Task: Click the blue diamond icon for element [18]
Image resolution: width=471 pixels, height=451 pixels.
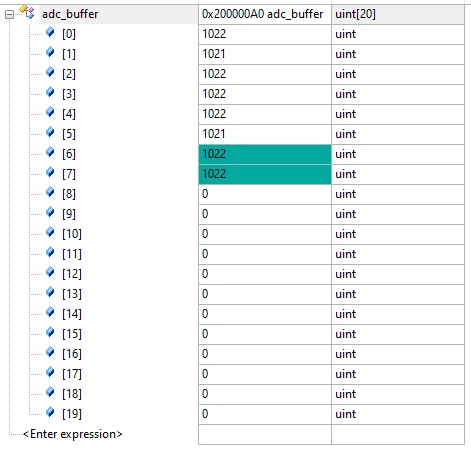Action: point(50,392)
